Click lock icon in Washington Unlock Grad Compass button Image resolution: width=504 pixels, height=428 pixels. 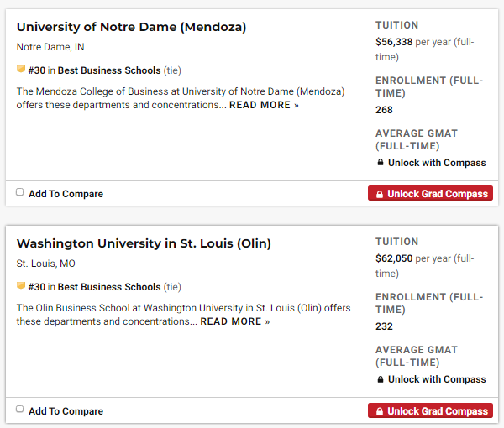379,411
